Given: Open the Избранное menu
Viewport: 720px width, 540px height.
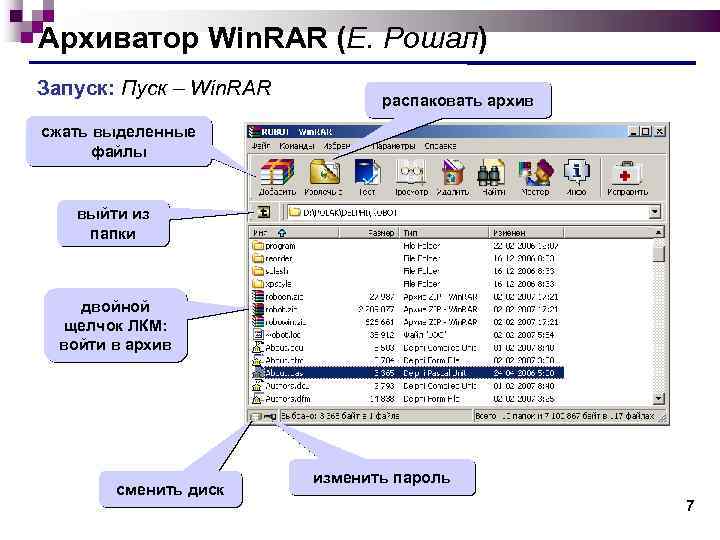Looking at the screenshot, I should pos(337,146).
